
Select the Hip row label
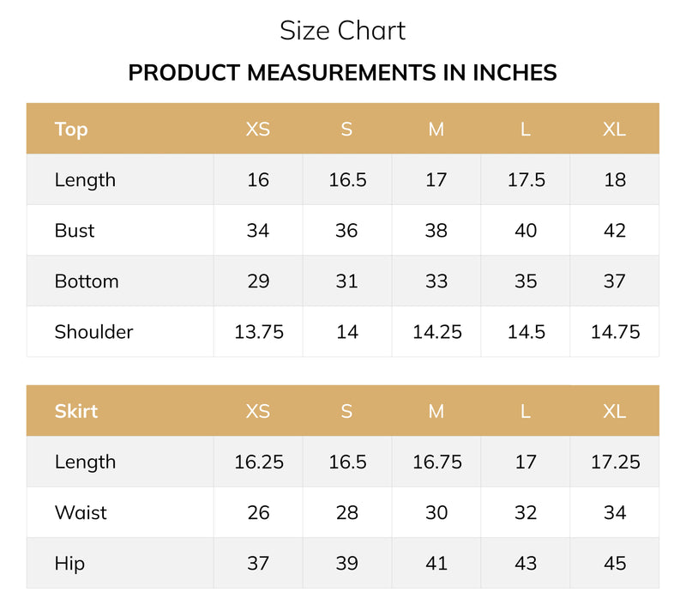pyautogui.click(x=69, y=564)
